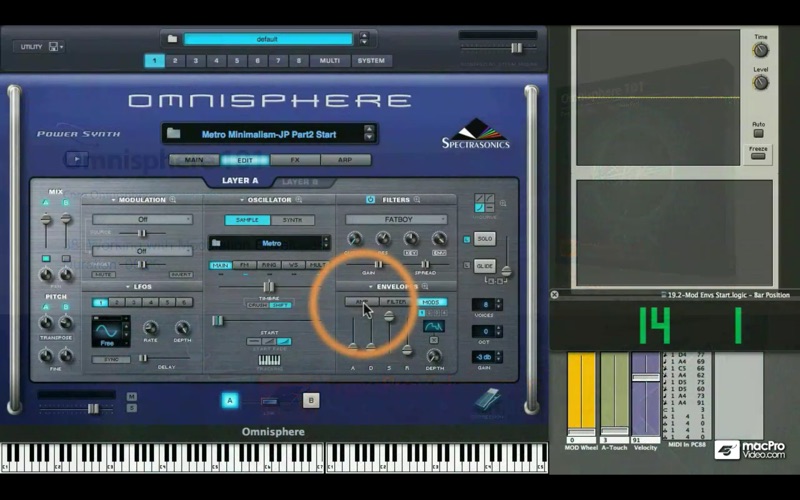Step through patches with Metro Minimalism arrows
This screenshot has width=800, height=500.
[x=369, y=134]
